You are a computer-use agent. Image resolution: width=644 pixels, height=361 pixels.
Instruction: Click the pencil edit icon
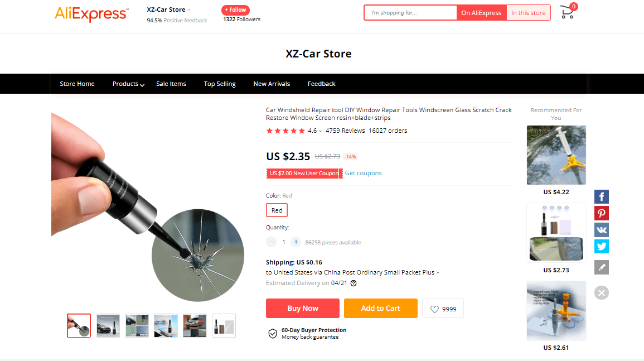(x=601, y=267)
